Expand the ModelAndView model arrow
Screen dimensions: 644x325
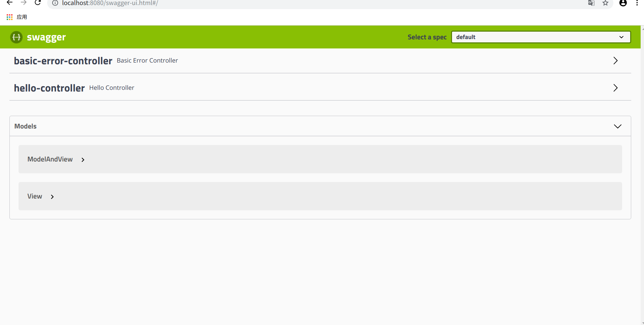pos(83,160)
